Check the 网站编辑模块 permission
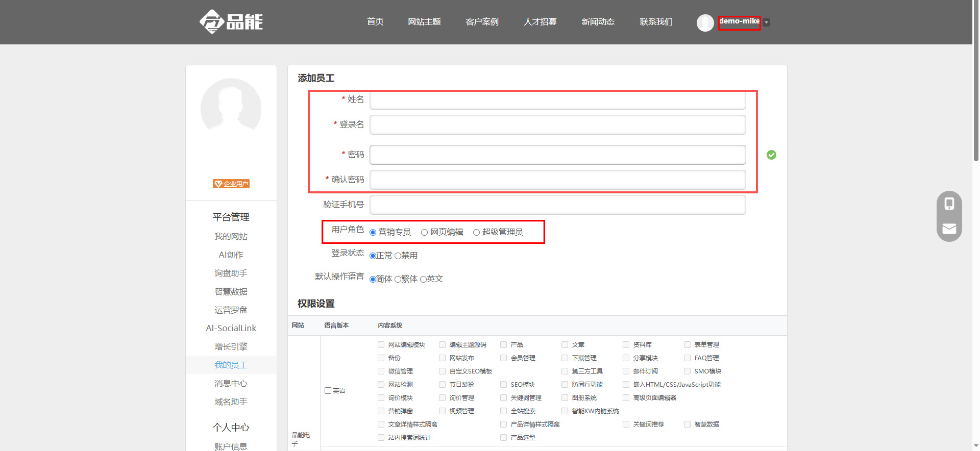This screenshot has height=451, width=980. (x=381, y=344)
